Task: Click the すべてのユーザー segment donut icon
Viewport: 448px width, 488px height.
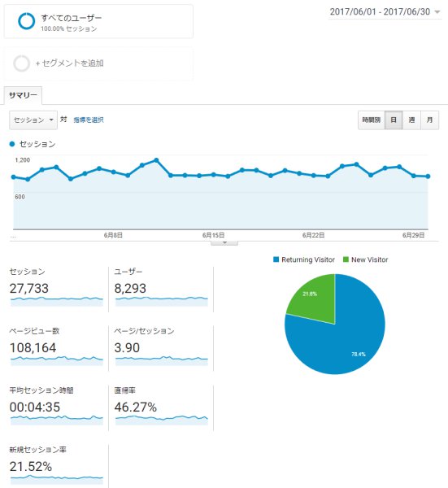Action: pos(27,21)
